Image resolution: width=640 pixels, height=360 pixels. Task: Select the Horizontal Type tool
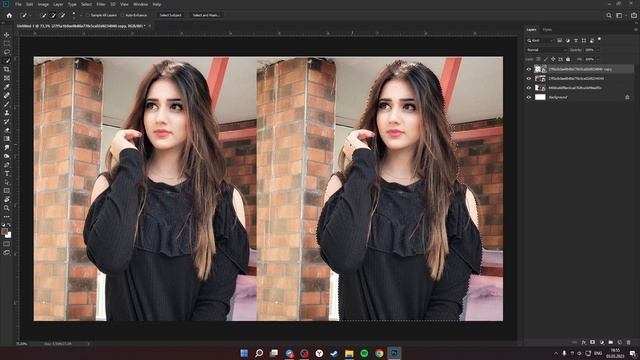[7, 173]
